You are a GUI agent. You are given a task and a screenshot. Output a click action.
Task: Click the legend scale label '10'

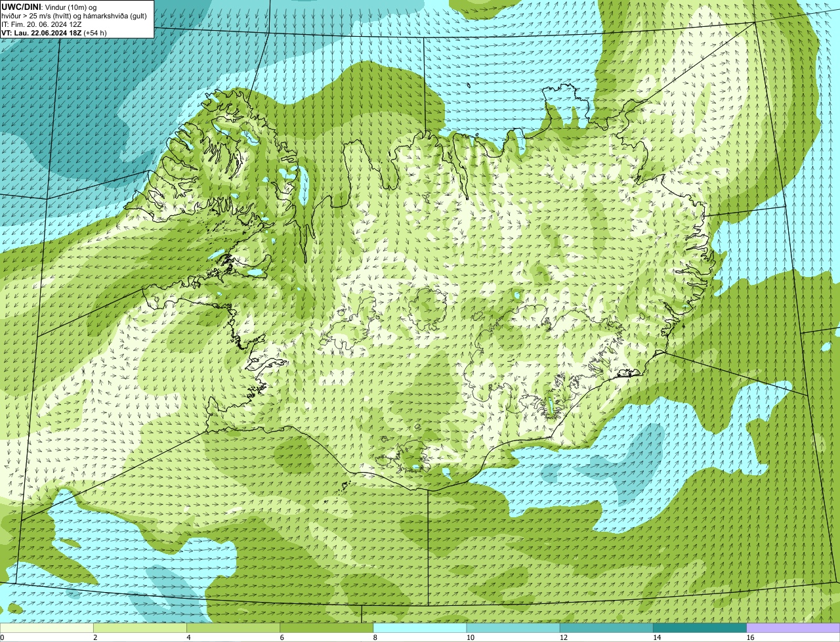(471, 637)
